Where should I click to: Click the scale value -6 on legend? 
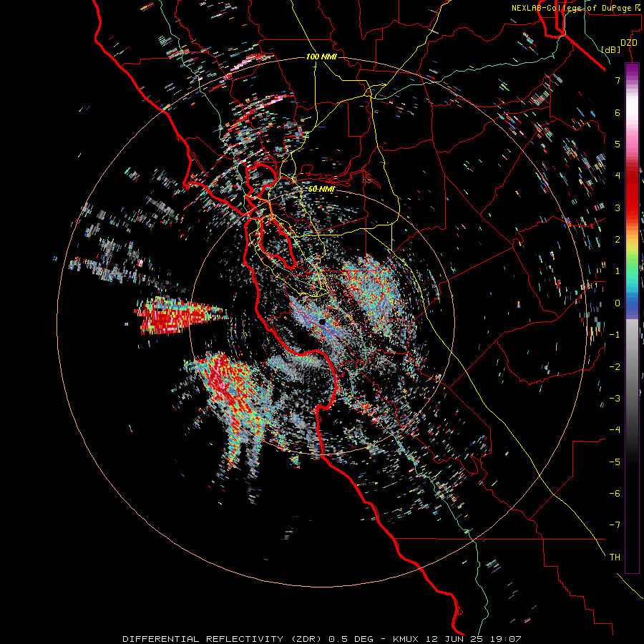[x=615, y=494]
